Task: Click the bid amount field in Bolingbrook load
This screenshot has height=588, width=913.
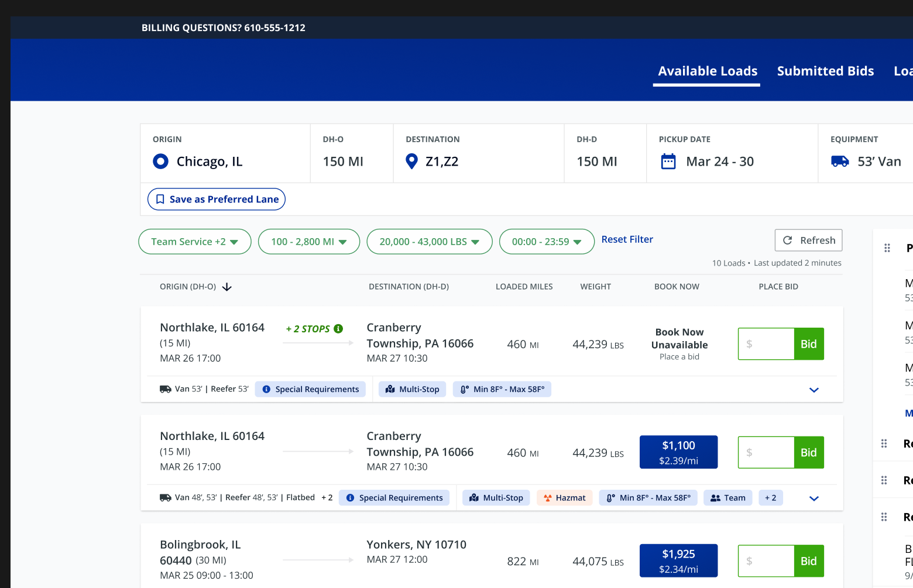Action: (766, 561)
